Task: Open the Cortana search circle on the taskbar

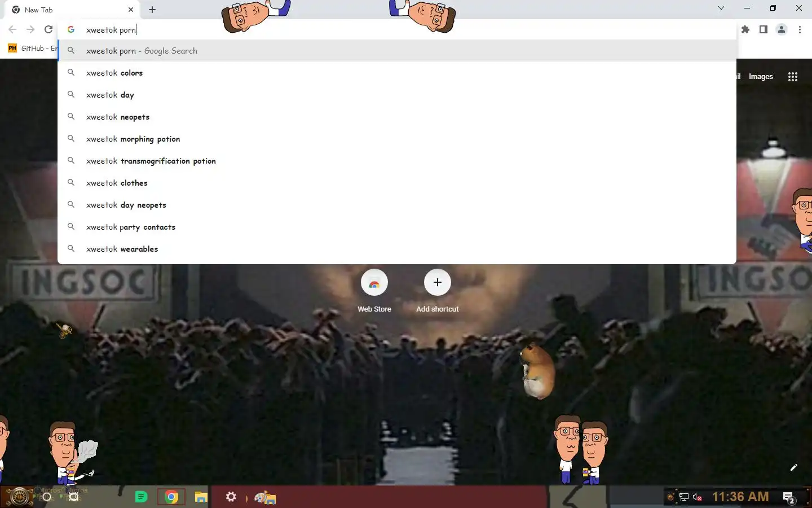Action: tap(47, 497)
